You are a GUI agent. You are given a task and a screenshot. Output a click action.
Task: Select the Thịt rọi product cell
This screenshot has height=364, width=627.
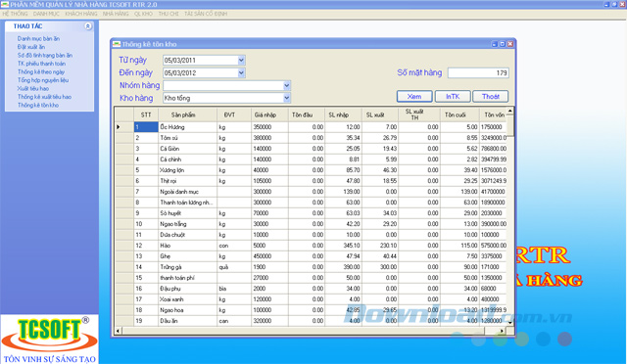click(187, 181)
